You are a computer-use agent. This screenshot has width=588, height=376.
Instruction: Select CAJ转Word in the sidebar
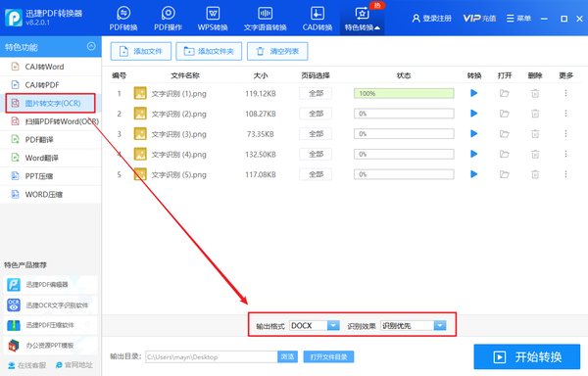point(51,67)
